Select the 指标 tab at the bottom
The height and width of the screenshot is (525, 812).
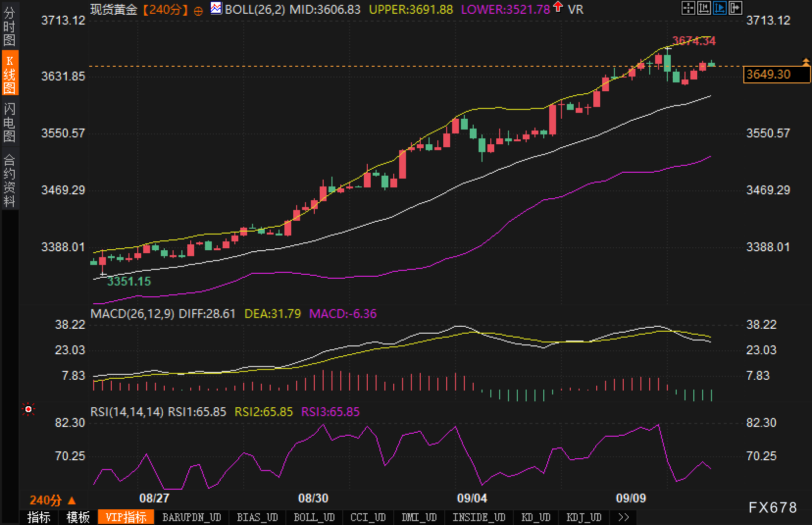tap(39, 518)
